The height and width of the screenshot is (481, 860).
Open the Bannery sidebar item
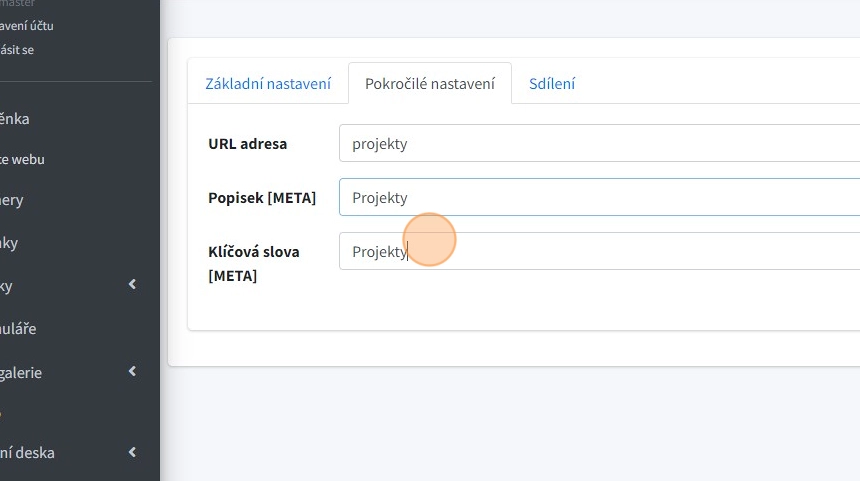tap(12, 200)
